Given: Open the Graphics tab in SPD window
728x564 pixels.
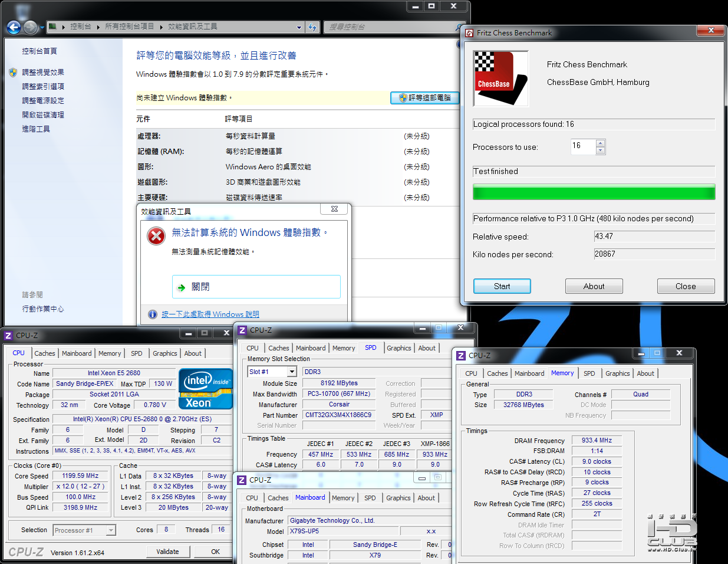Looking at the screenshot, I should tap(399, 348).
